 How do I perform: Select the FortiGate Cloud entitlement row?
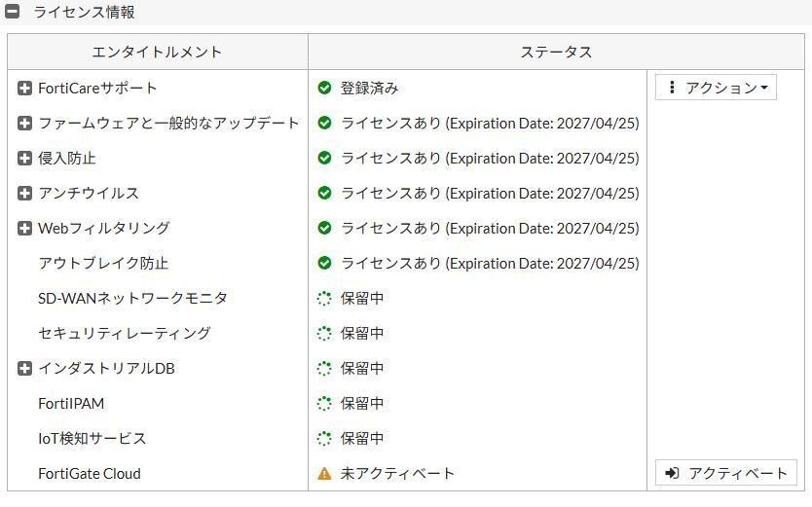[x=405, y=473]
